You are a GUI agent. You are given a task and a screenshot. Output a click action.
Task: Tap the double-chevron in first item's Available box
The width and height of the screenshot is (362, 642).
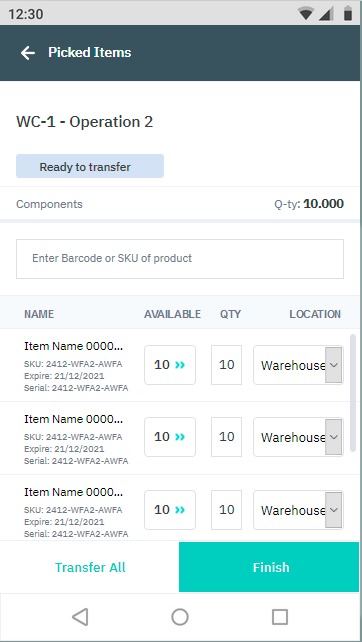pos(180,365)
